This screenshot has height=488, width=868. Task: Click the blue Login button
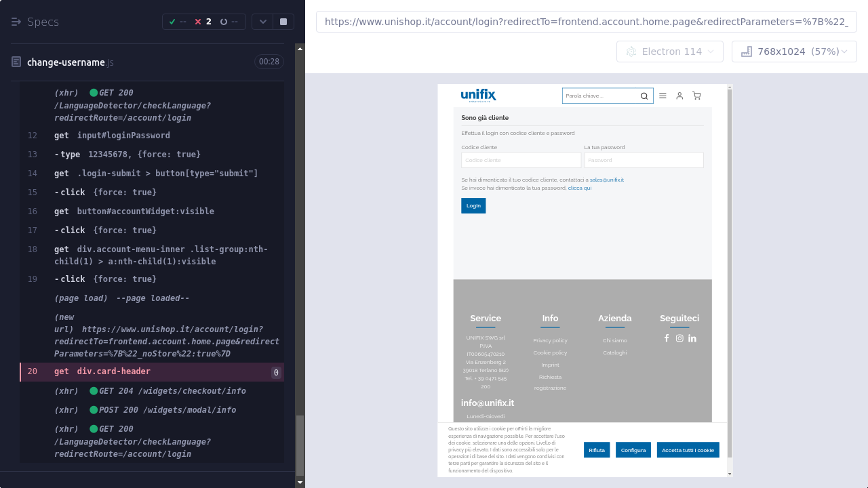(473, 205)
